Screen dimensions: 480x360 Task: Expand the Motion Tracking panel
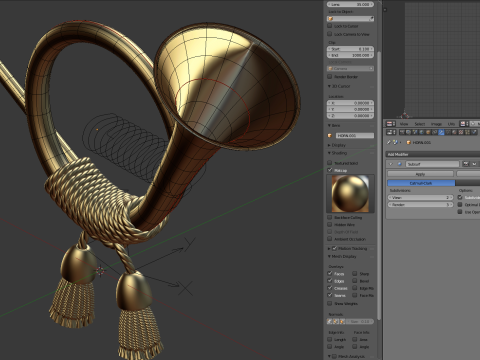click(x=329, y=248)
